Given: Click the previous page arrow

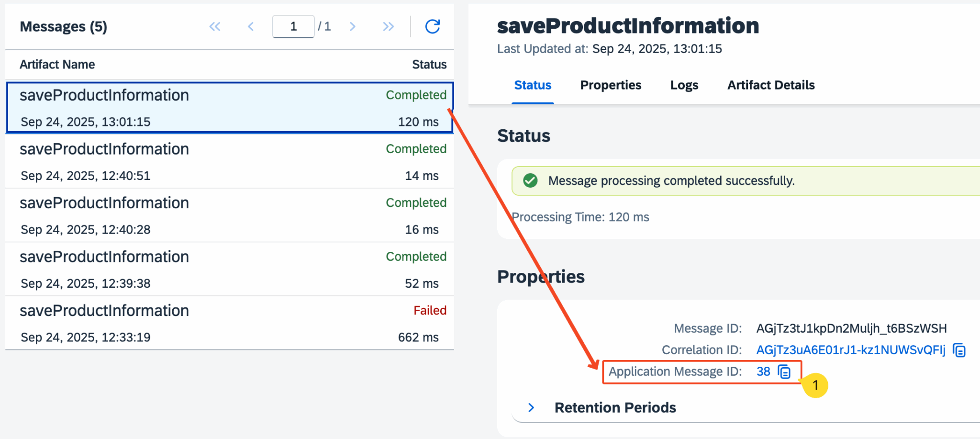Looking at the screenshot, I should tap(251, 26).
